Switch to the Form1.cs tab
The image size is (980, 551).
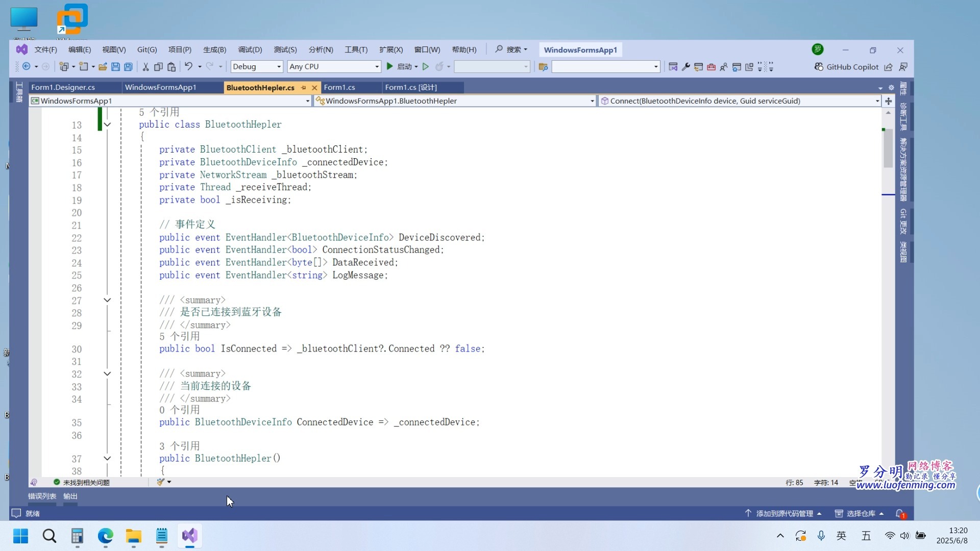tap(339, 87)
